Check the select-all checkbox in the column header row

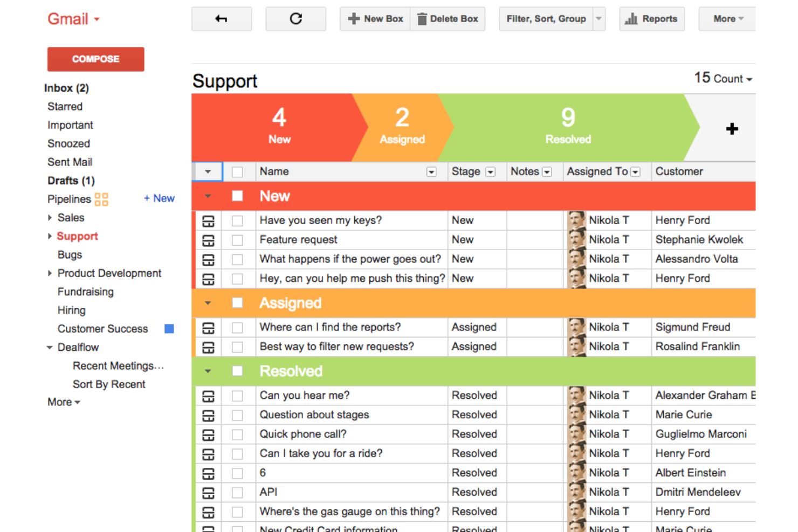coord(237,171)
